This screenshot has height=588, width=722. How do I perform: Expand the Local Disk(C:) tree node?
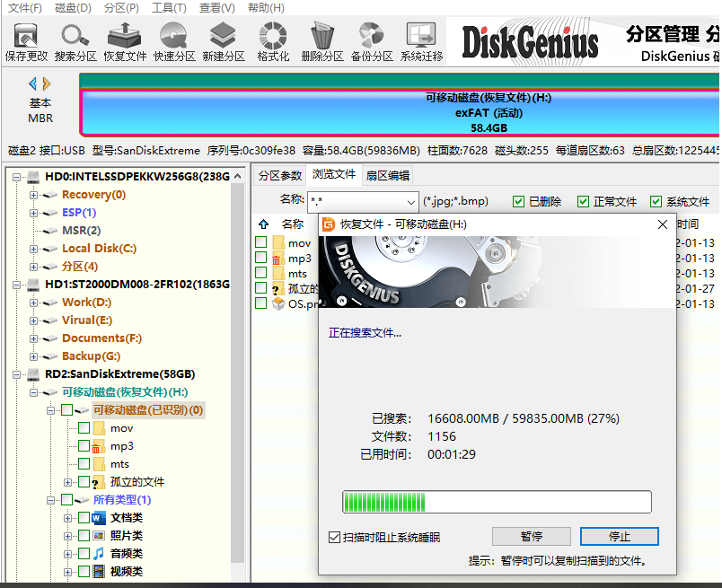[34, 249]
